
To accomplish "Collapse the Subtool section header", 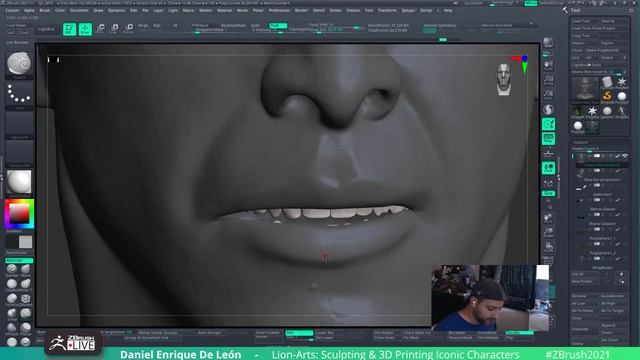I will (580, 142).
